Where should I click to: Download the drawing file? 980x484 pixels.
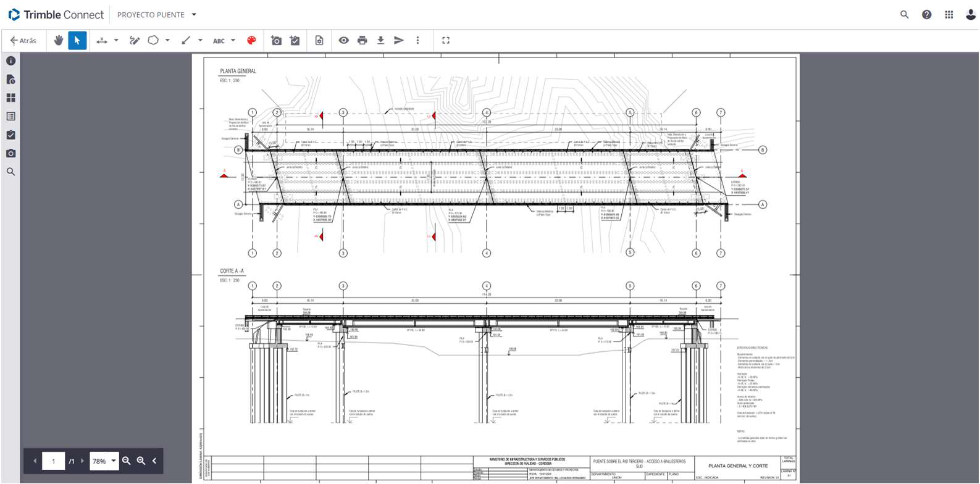click(381, 41)
